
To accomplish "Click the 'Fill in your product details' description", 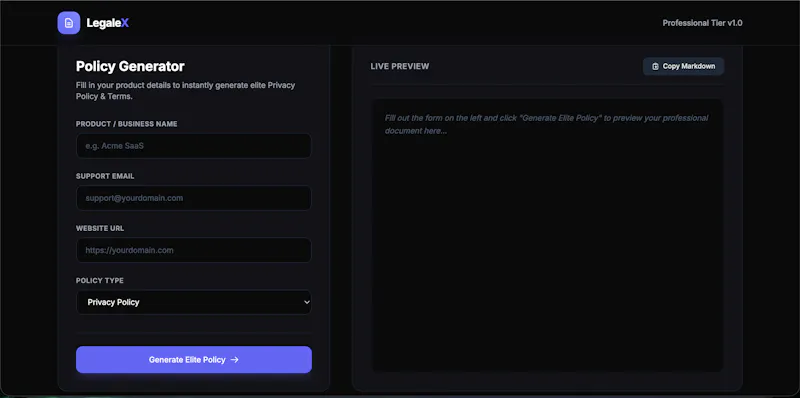I will 186,91.
